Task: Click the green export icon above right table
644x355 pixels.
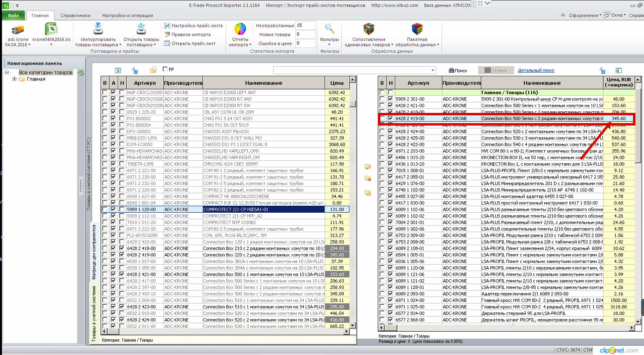Action: (x=619, y=70)
